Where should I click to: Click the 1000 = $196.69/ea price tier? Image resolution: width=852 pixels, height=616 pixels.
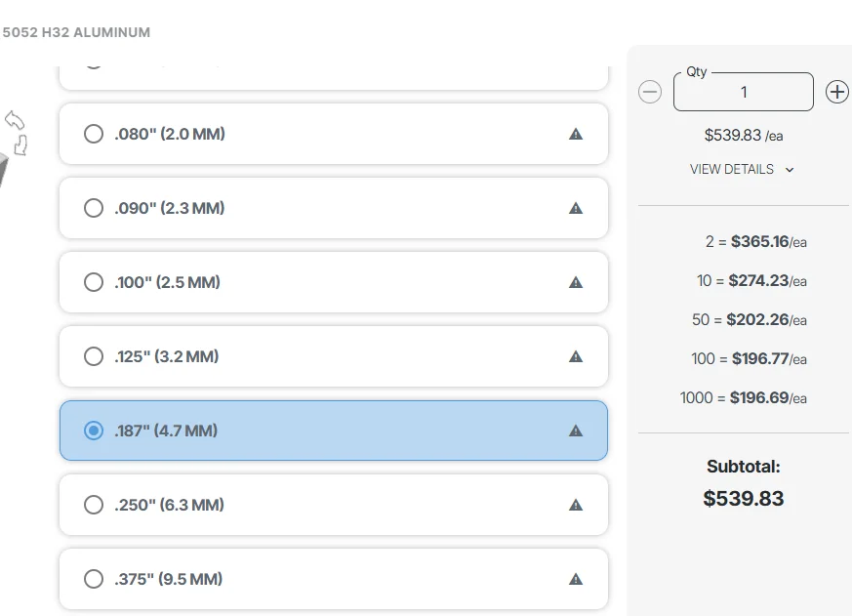click(x=744, y=398)
